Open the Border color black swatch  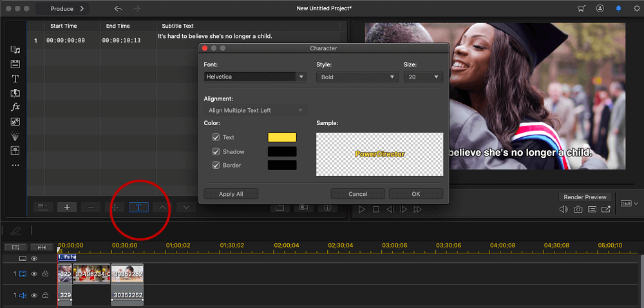click(x=282, y=165)
